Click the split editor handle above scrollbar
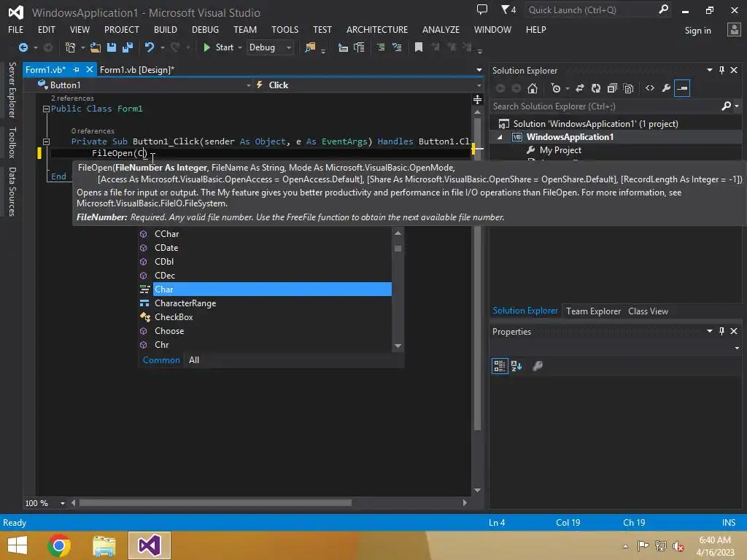 click(x=477, y=99)
